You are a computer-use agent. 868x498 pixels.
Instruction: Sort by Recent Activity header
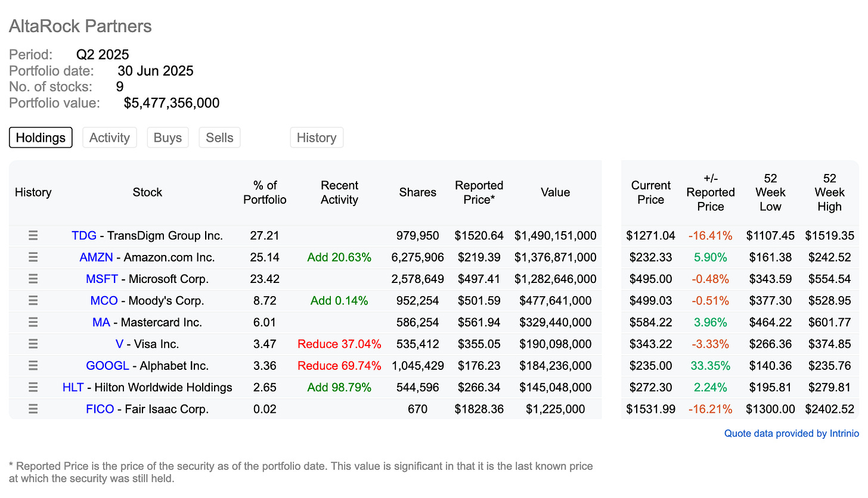pyautogui.click(x=339, y=192)
